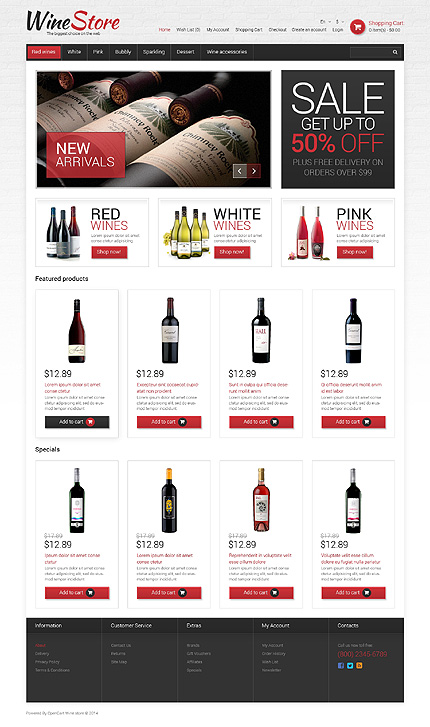The height and width of the screenshot is (727, 430).
Task: Focus the search input field
Action: coord(371,52)
